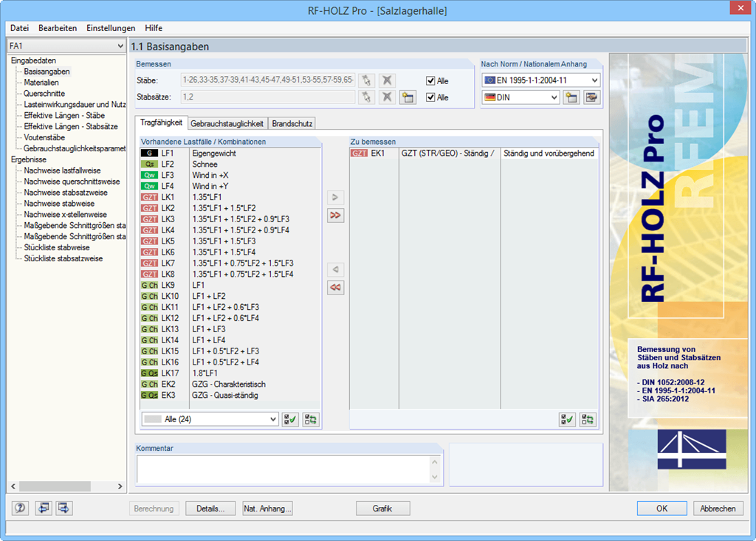Click the Details... button
The image size is (756, 541).
210,509
